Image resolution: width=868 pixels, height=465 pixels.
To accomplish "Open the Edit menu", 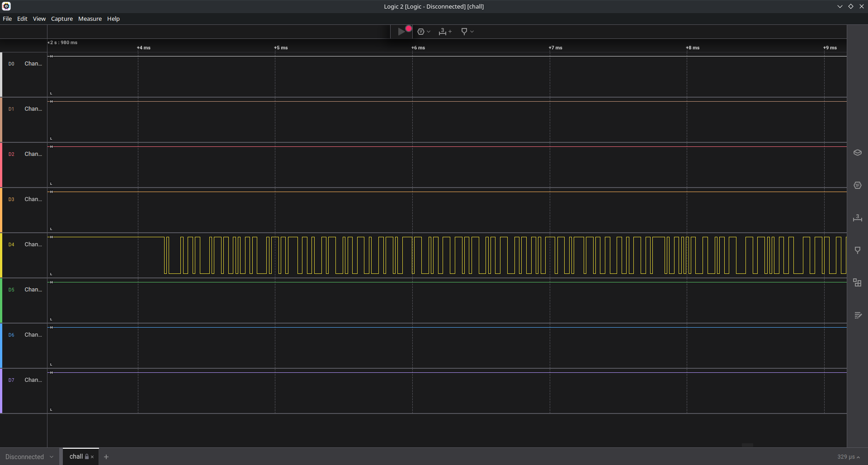I will (22, 19).
